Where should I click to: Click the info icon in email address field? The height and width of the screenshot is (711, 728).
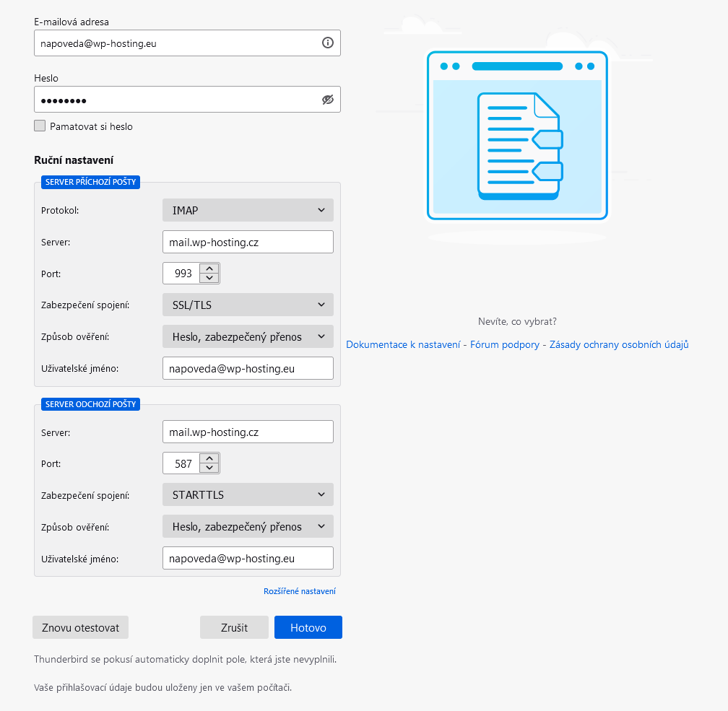click(327, 43)
